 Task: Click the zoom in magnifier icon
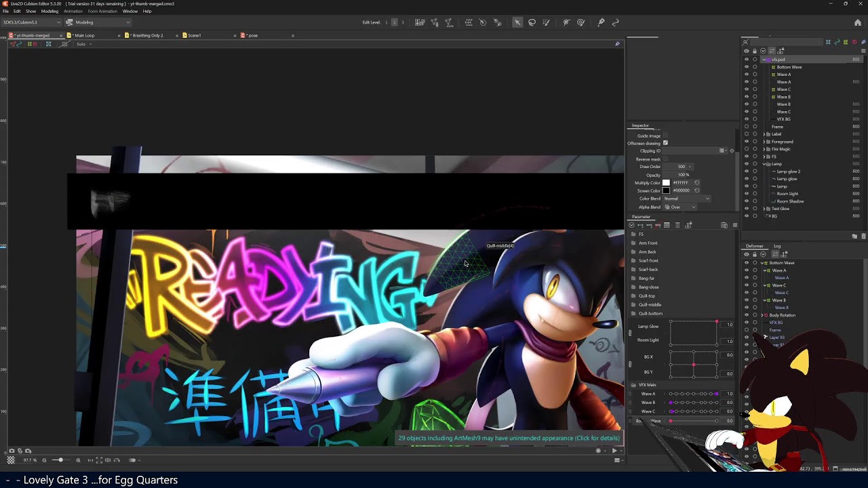click(x=78, y=460)
